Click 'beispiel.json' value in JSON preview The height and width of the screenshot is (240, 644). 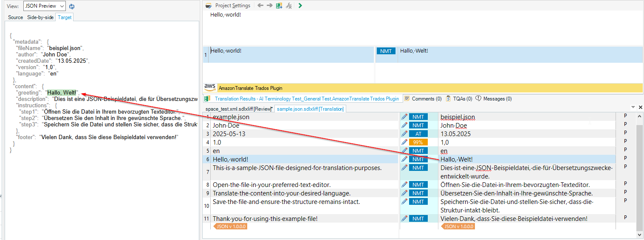(x=65, y=48)
